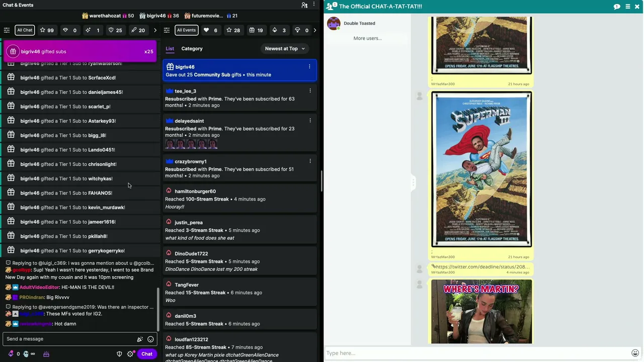Open options menu for crazybrowny1 event
The width and height of the screenshot is (644, 362).
coord(310,161)
